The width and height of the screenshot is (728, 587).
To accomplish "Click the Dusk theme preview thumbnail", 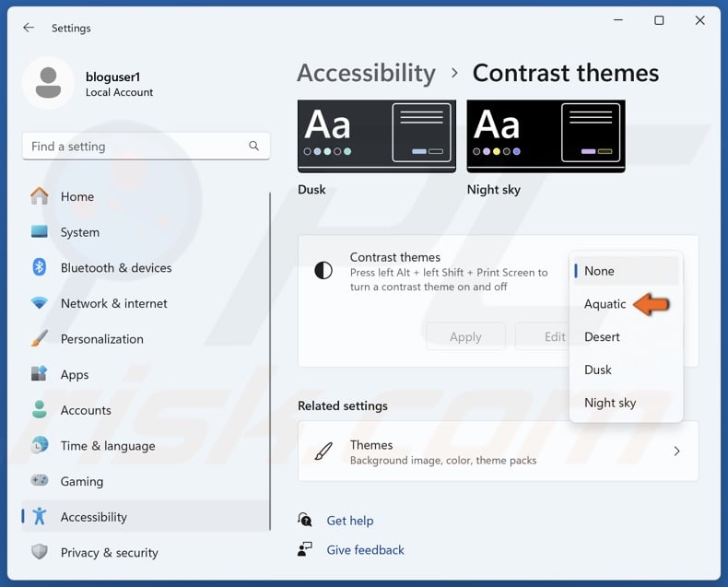I will [376, 135].
